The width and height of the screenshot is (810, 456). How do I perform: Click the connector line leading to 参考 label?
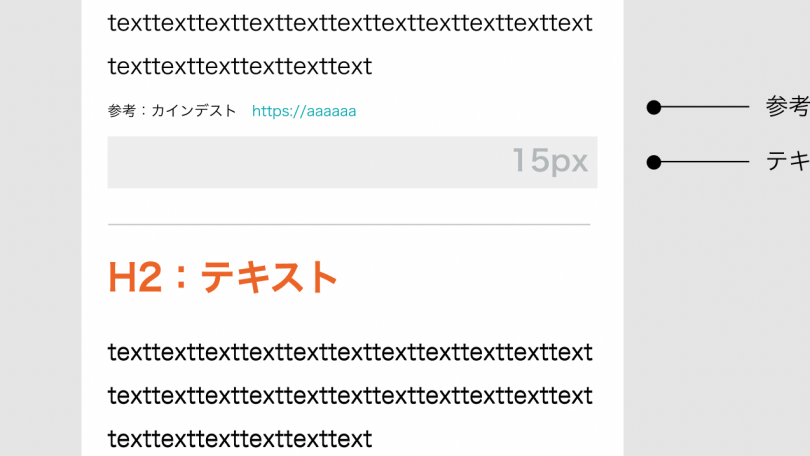(x=705, y=107)
